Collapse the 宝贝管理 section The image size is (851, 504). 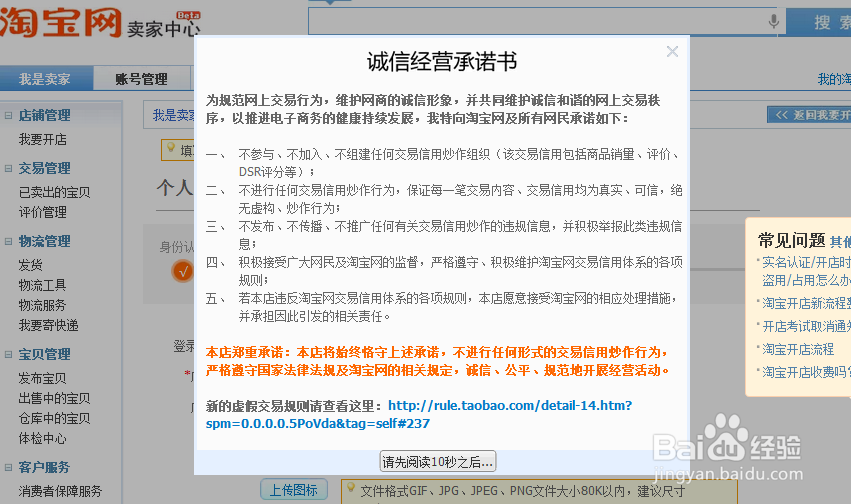click(9, 354)
